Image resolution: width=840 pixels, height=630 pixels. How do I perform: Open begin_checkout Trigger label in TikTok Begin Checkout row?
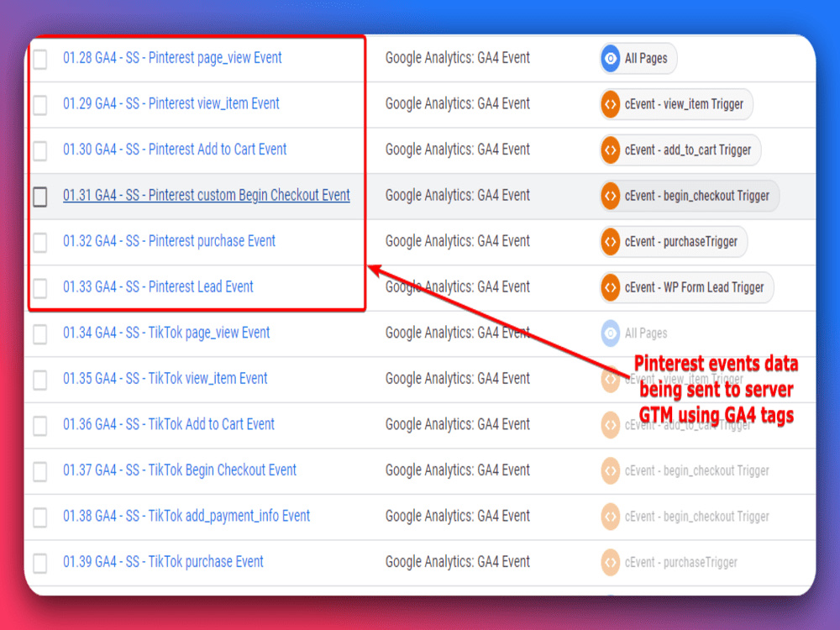(697, 471)
